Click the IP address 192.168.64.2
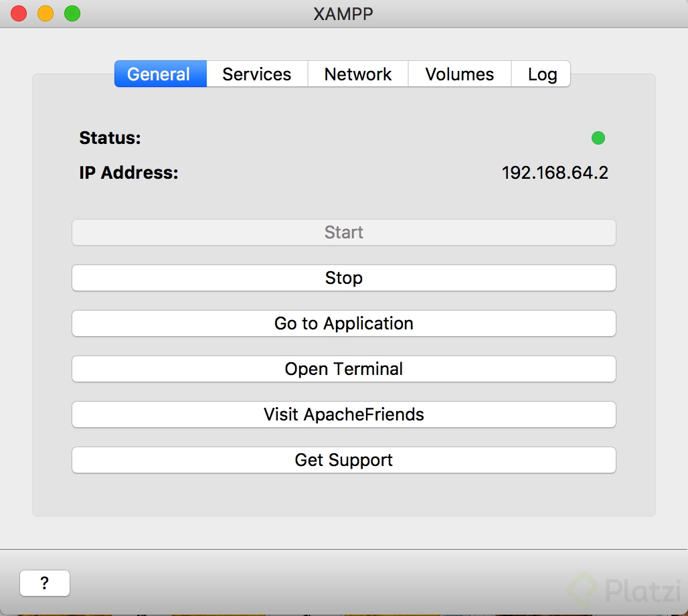 [555, 173]
